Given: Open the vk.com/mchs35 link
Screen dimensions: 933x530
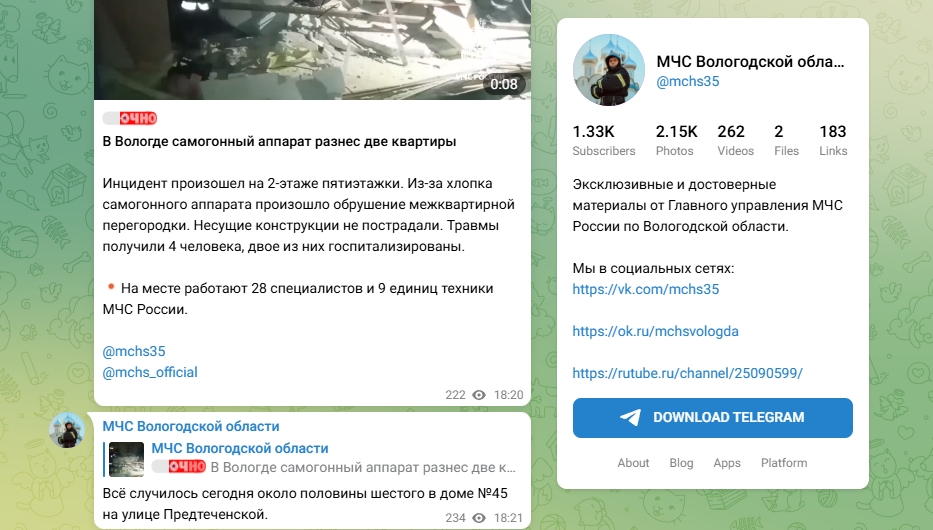Looking at the screenshot, I should [x=646, y=289].
